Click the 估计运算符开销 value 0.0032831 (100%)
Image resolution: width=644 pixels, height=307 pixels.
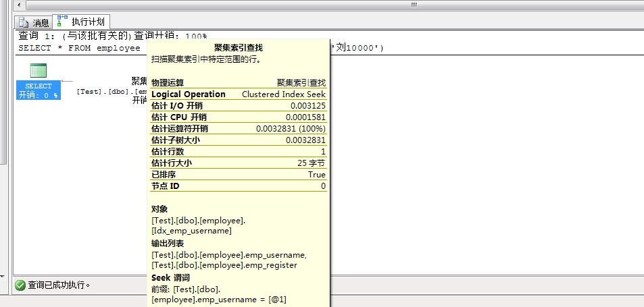pyautogui.click(x=291, y=129)
